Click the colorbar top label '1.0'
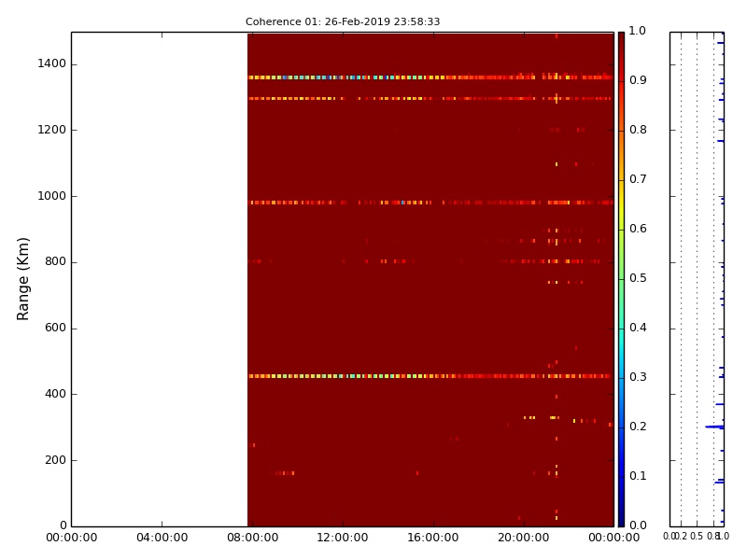The image size is (747, 560). coord(638,31)
